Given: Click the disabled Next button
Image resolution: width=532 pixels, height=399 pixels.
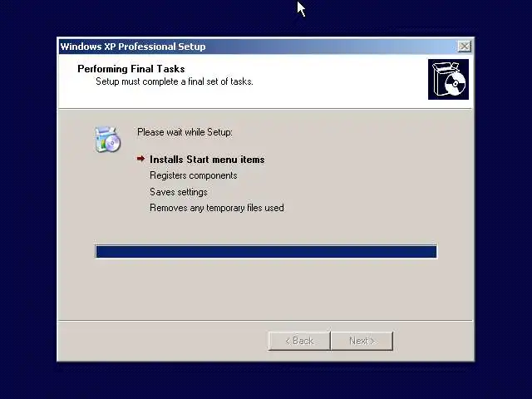Looking at the screenshot, I should (362, 341).
